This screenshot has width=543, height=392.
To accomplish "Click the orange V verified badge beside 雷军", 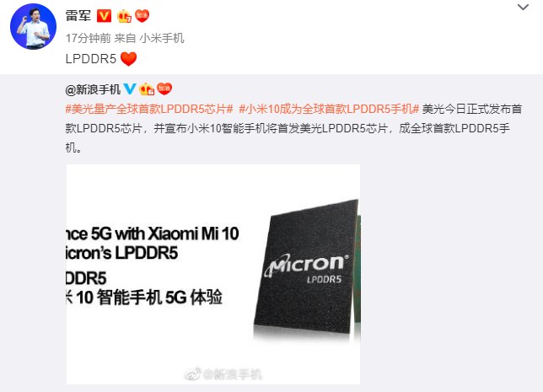I will pos(104,16).
